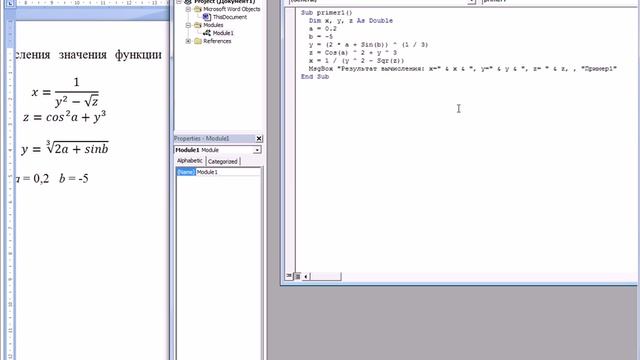Click the Word horizontal ruler
The image size is (640, 360).
pyautogui.click(x=92, y=2)
